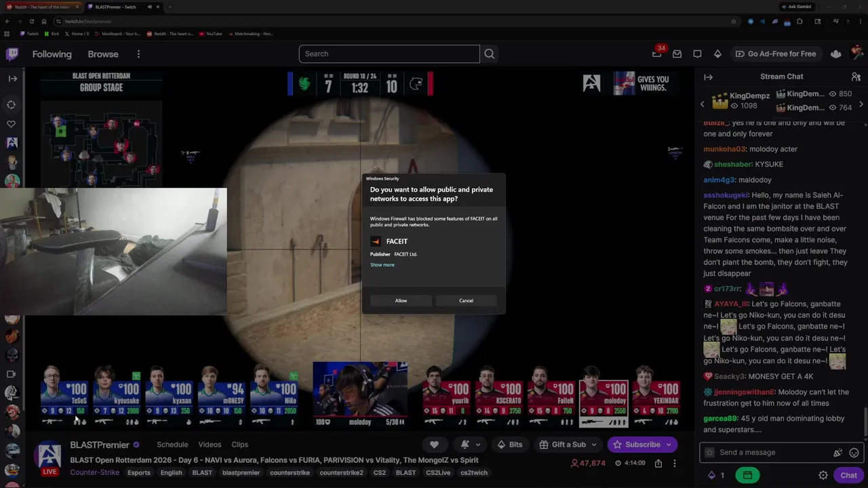Expand the left sidebar arrow
This screenshot has width=868, height=488.
click(x=12, y=79)
